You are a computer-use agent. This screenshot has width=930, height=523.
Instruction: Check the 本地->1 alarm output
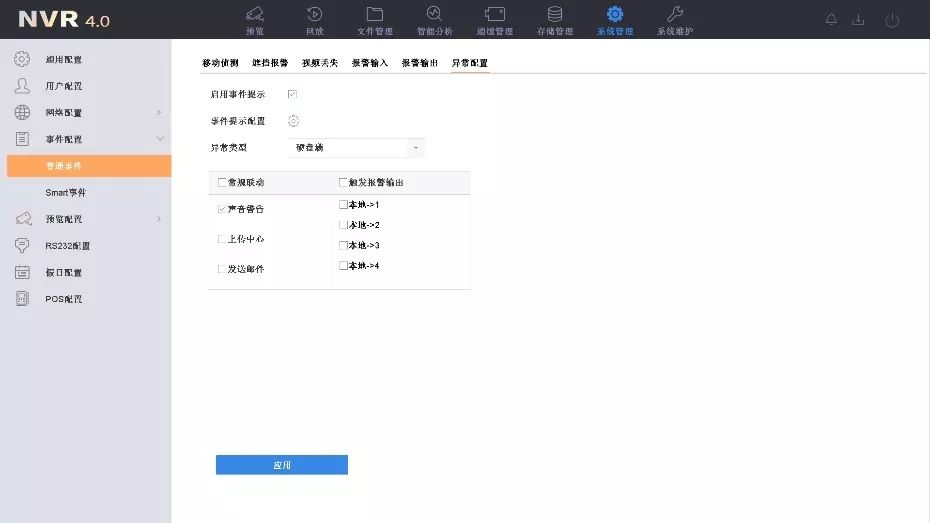click(343, 205)
